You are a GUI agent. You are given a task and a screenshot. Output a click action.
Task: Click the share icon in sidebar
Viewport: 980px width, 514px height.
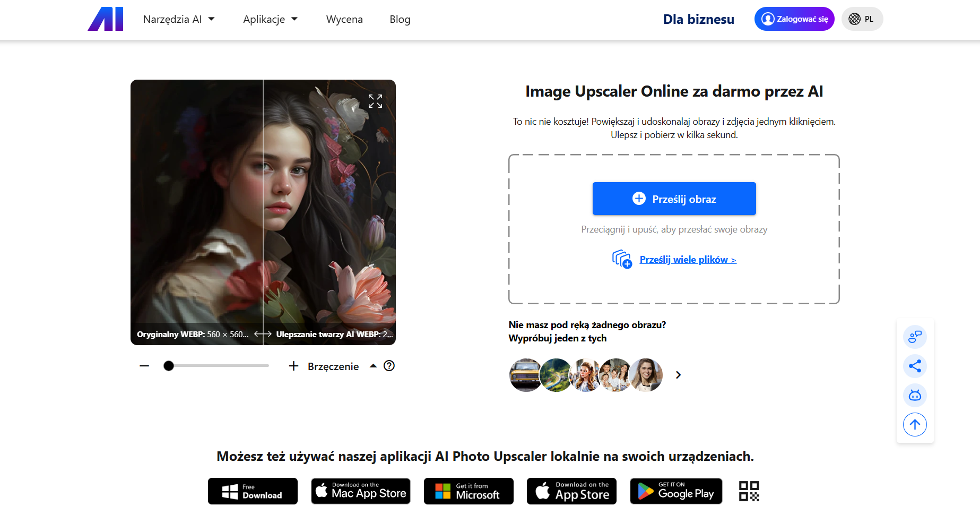[x=915, y=366]
